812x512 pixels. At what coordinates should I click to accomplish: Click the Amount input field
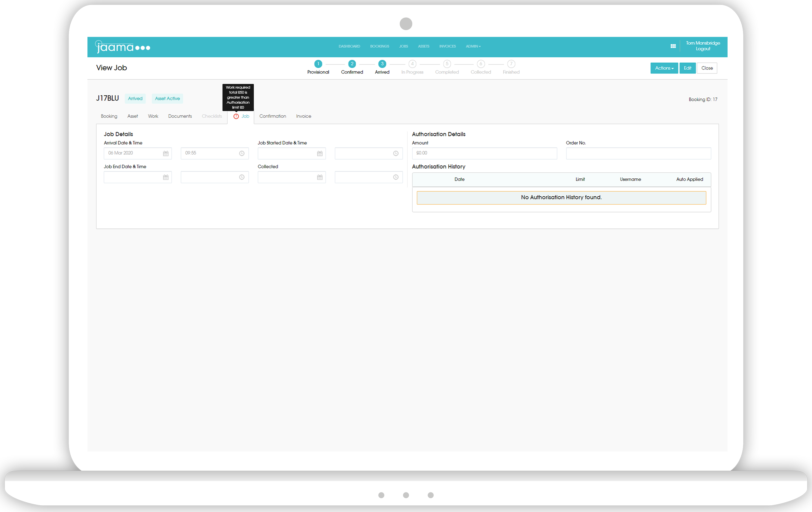(x=484, y=153)
